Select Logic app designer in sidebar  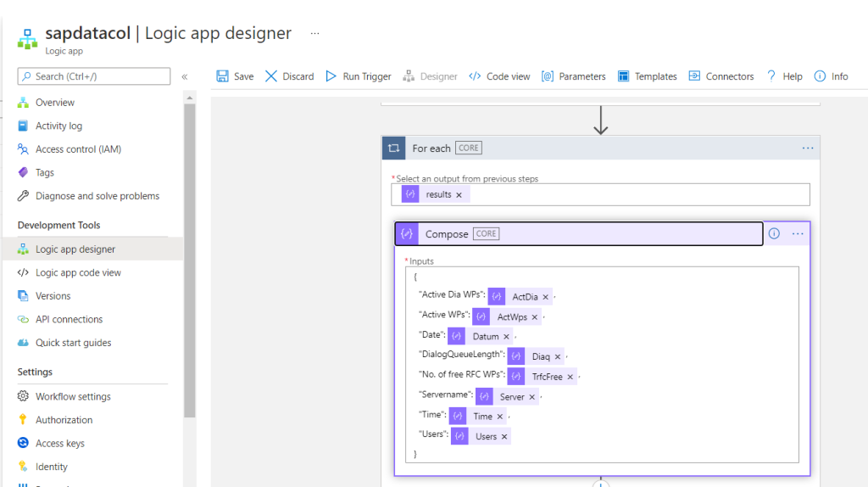(92, 249)
